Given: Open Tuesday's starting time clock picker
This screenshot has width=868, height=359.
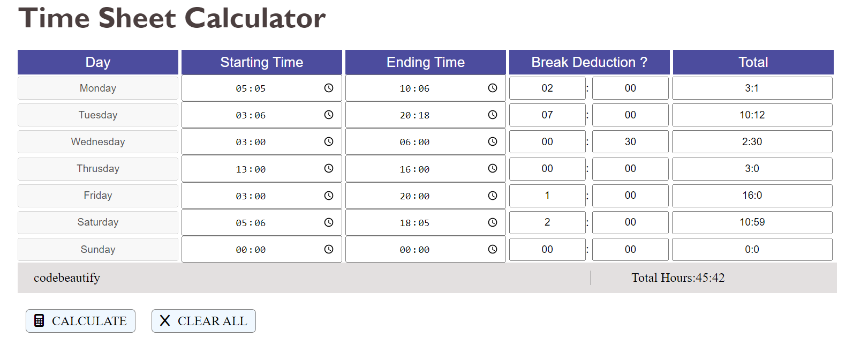Looking at the screenshot, I should [328, 115].
